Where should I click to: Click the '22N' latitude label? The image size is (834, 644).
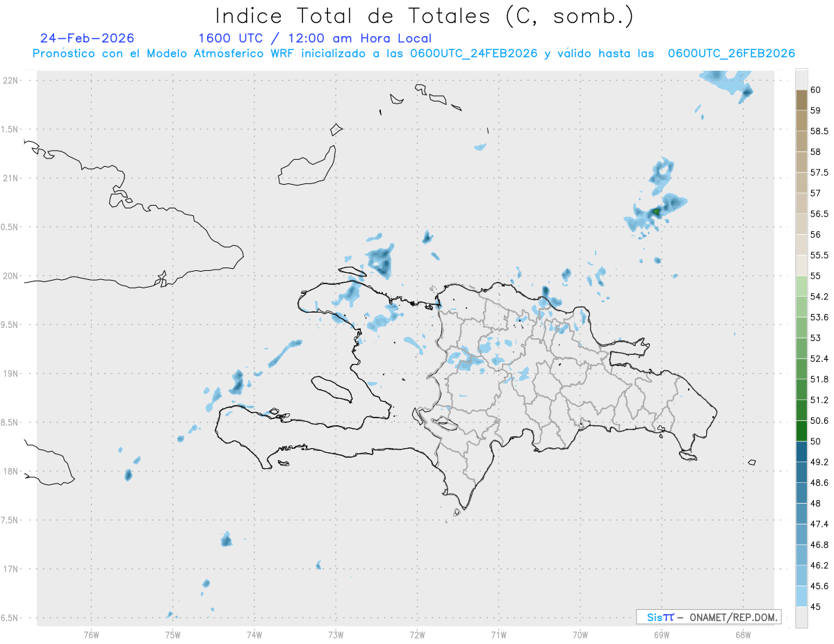12,81
